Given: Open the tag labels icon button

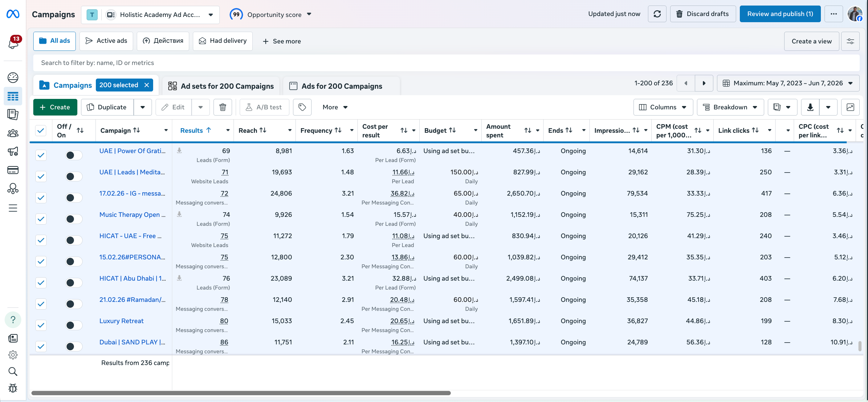Looking at the screenshot, I should point(302,107).
